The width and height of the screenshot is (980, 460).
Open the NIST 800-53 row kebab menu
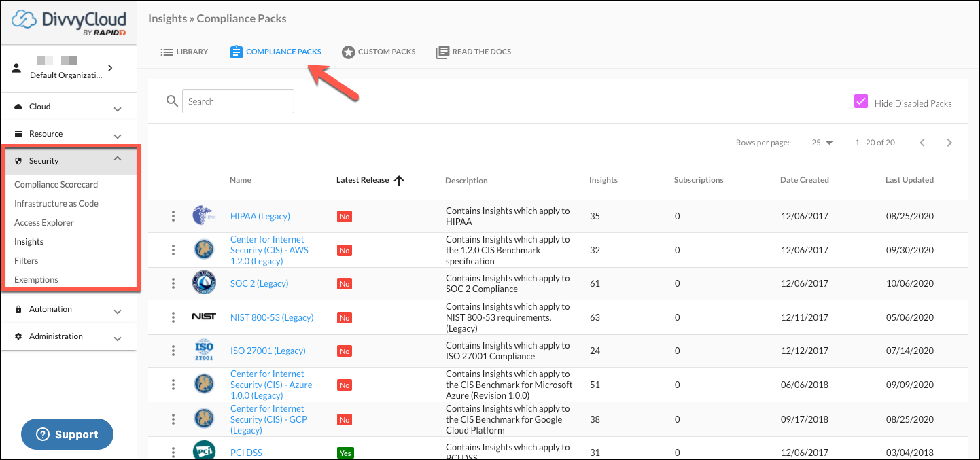(173, 317)
